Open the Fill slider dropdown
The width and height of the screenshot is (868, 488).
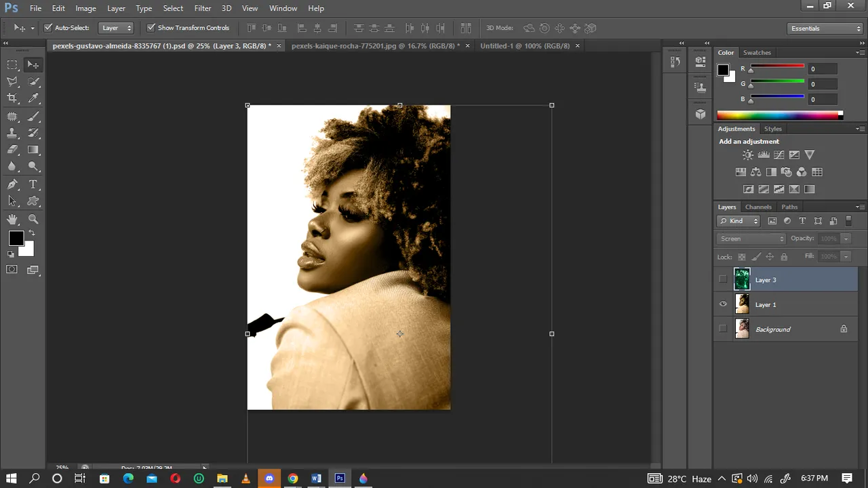(x=846, y=256)
